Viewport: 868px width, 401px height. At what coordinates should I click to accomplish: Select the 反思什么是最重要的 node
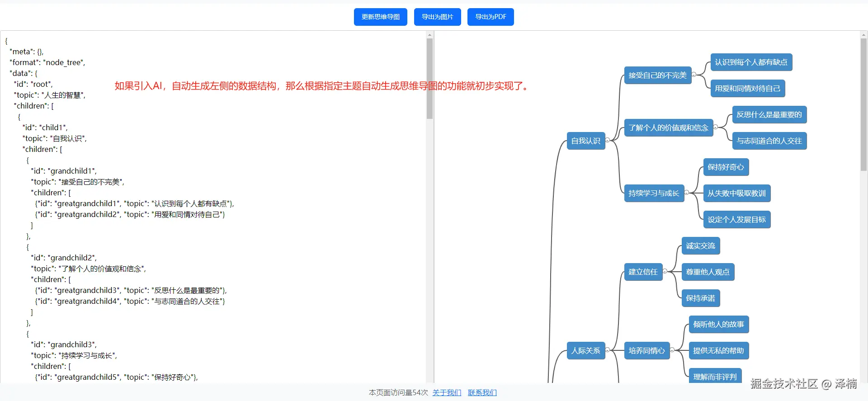point(769,115)
